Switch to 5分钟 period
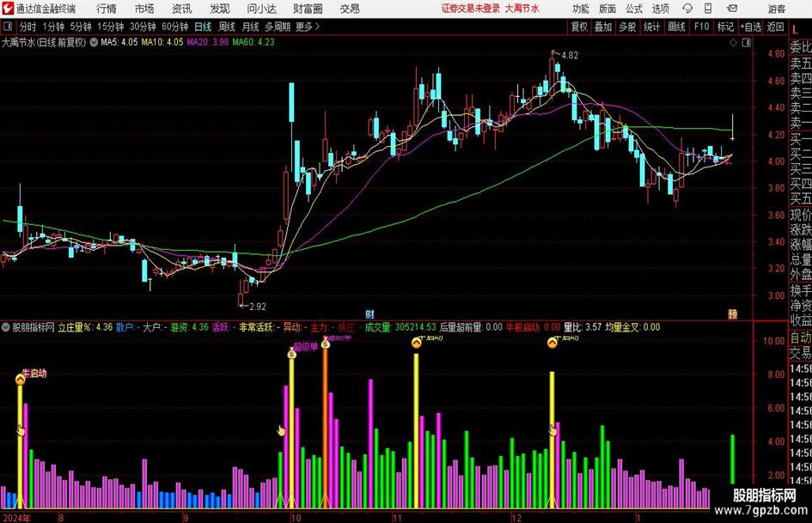812x523 pixels. coord(81,27)
